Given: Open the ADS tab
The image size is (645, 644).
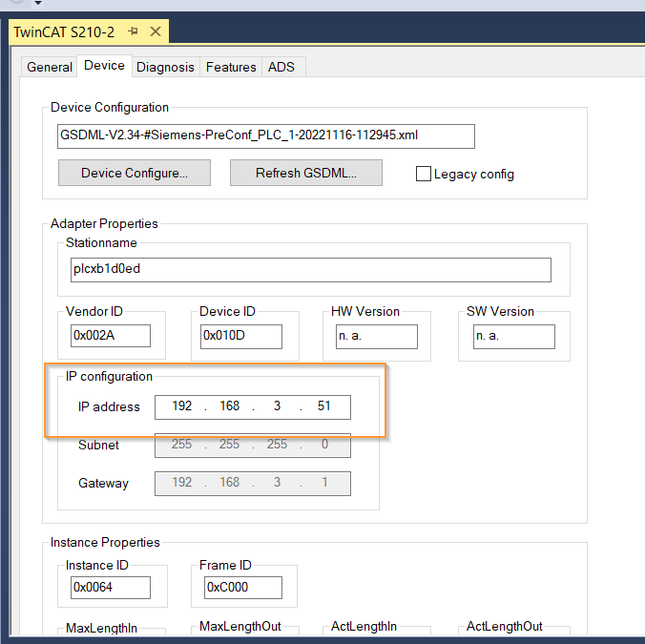Looking at the screenshot, I should (281, 67).
